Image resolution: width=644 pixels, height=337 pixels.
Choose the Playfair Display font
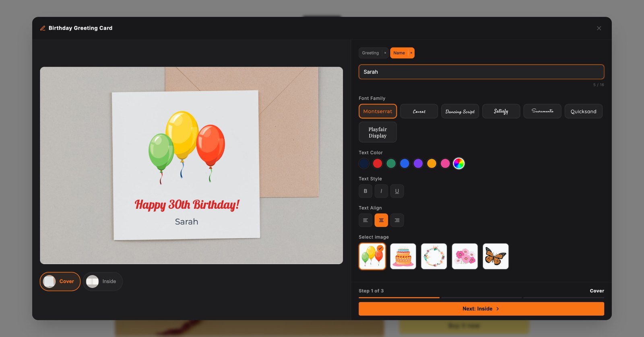(378, 132)
